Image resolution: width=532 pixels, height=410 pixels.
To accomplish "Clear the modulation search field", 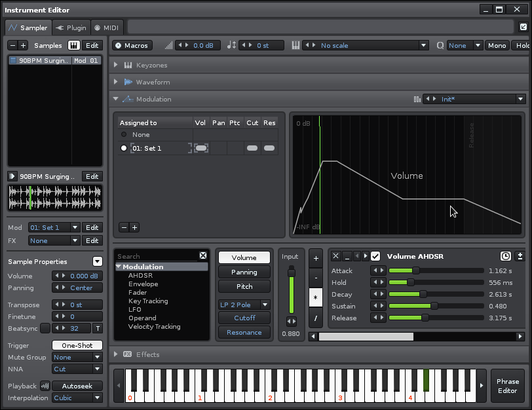I will 203,256.
